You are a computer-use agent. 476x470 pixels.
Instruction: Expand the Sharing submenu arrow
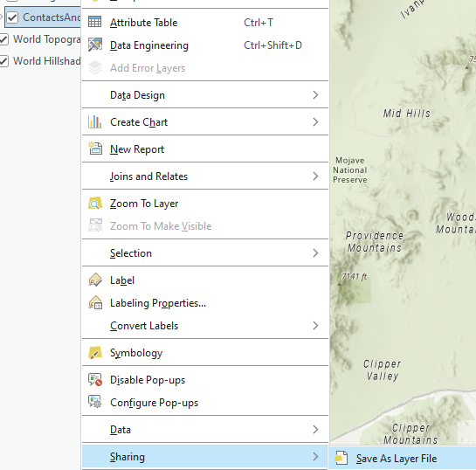coord(315,457)
